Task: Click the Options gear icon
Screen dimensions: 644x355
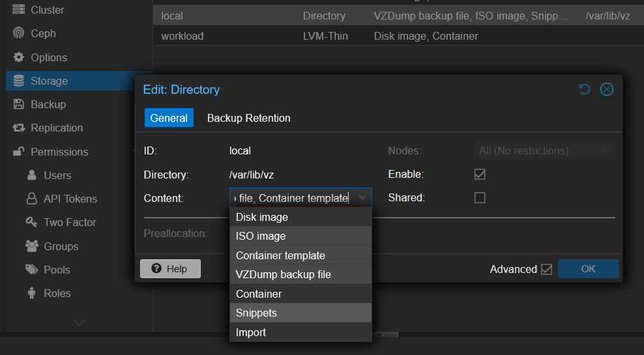Action: [19, 57]
